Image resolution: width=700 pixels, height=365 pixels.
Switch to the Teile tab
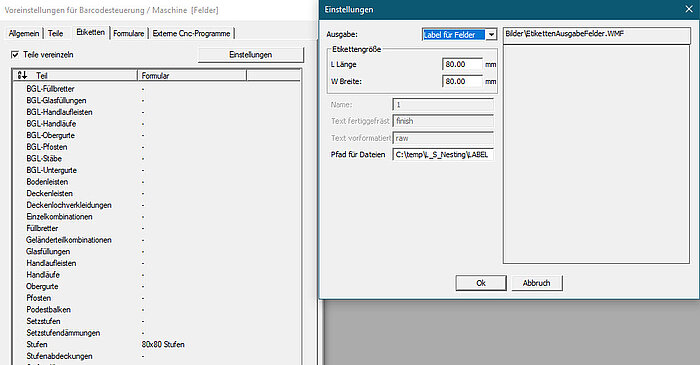(55, 33)
